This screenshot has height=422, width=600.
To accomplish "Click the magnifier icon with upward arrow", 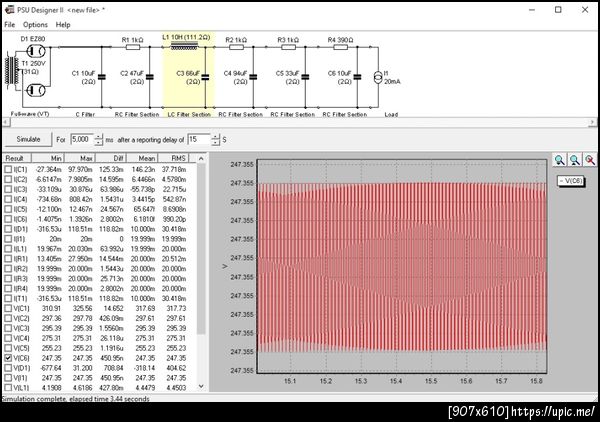I will click(575, 160).
